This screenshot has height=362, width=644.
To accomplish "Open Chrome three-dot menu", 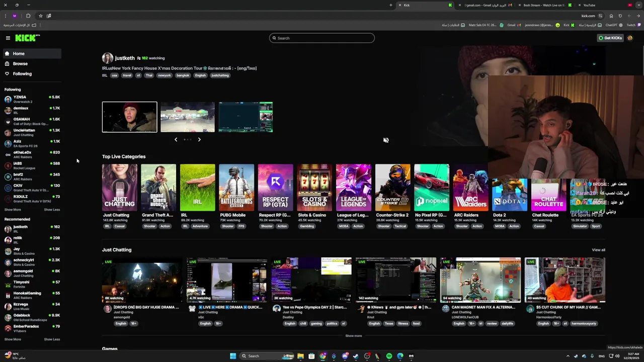I will click(6, 16).
